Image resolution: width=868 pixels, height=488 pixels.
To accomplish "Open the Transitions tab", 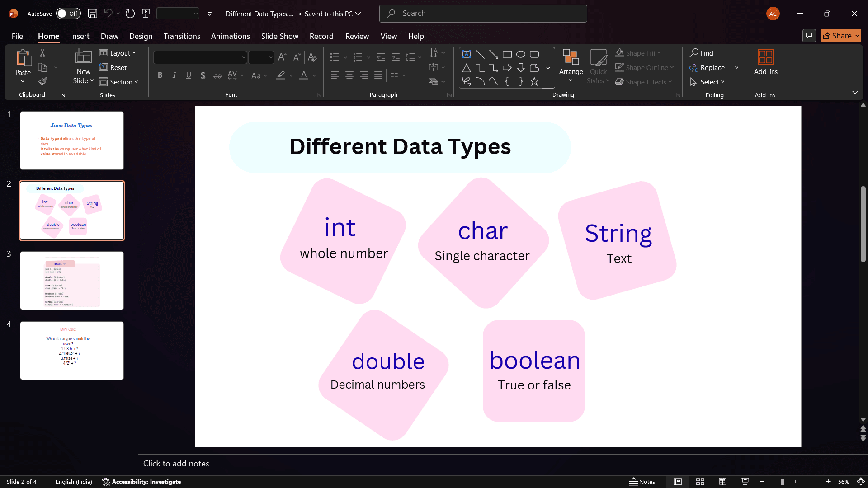I will pyautogui.click(x=182, y=36).
